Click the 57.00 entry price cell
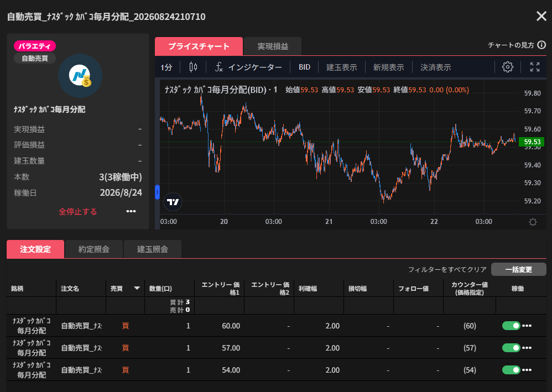 pos(231,348)
